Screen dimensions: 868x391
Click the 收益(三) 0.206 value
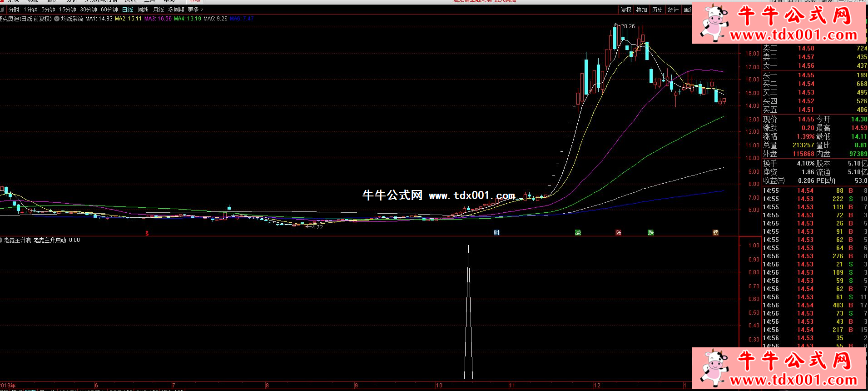(x=807, y=180)
